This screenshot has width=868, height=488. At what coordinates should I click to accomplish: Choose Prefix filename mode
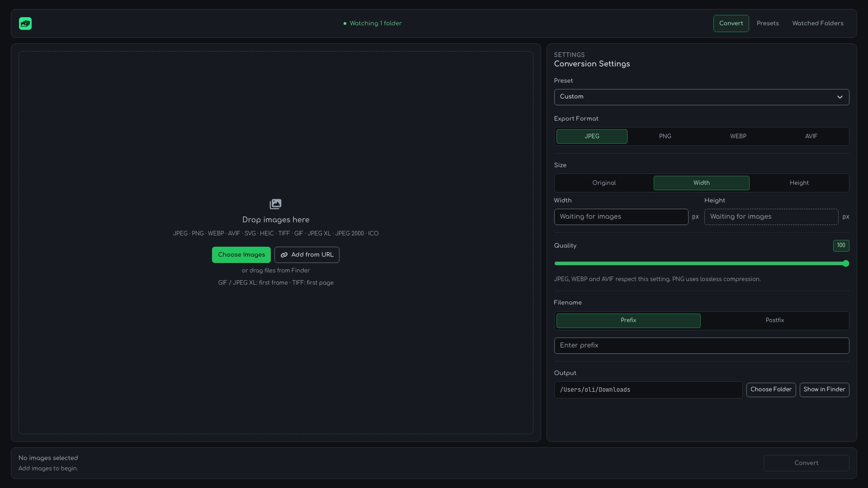tap(628, 320)
